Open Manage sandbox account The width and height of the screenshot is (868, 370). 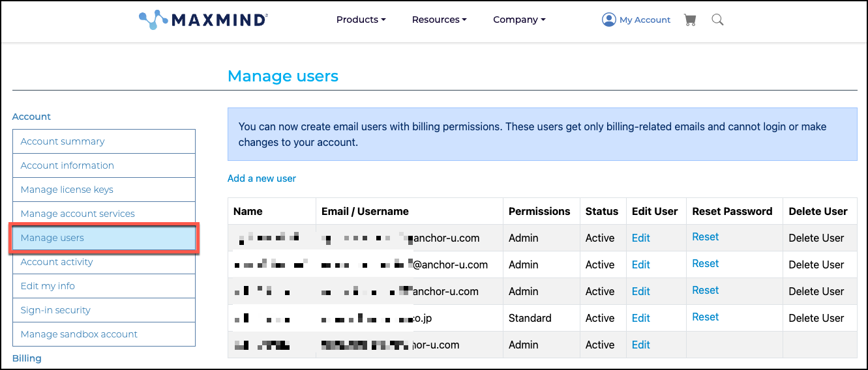point(79,334)
